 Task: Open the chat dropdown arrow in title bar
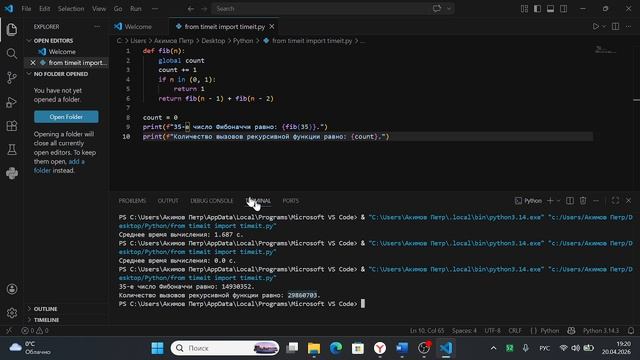pyautogui.click(x=449, y=9)
